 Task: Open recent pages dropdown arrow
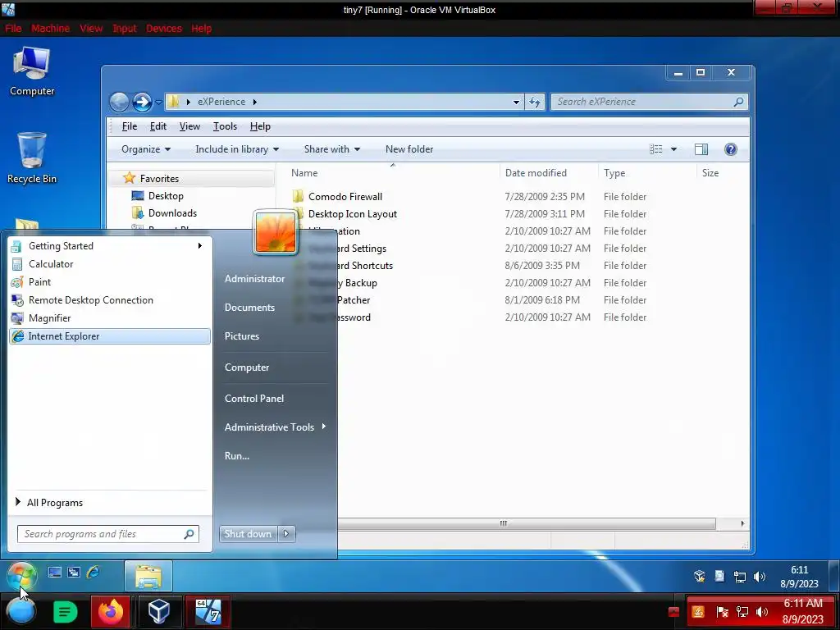click(x=158, y=102)
